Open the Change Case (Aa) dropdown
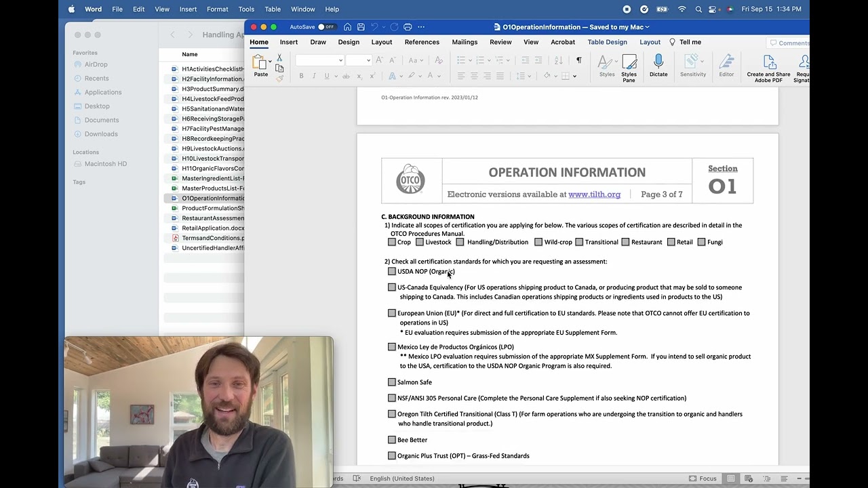 (x=422, y=60)
